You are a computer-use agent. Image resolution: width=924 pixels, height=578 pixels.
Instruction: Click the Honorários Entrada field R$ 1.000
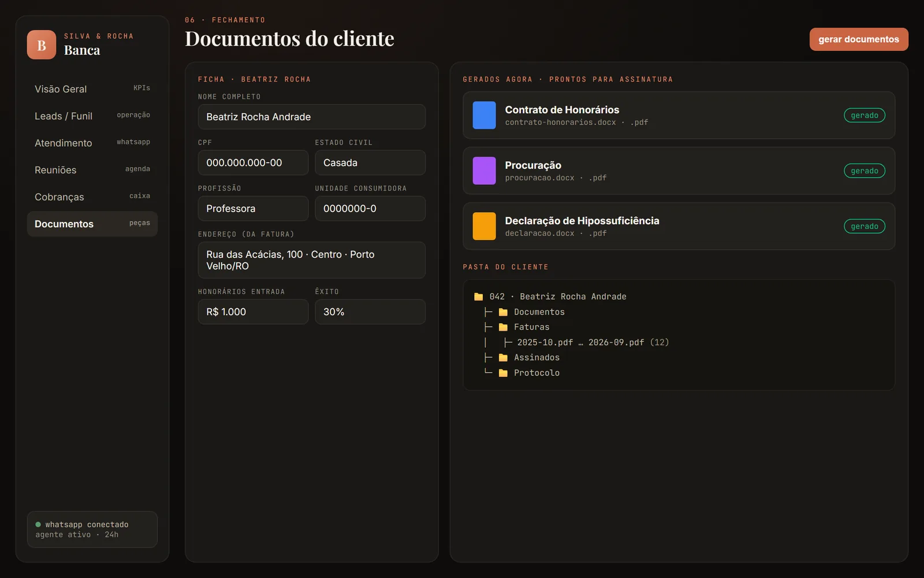point(253,312)
